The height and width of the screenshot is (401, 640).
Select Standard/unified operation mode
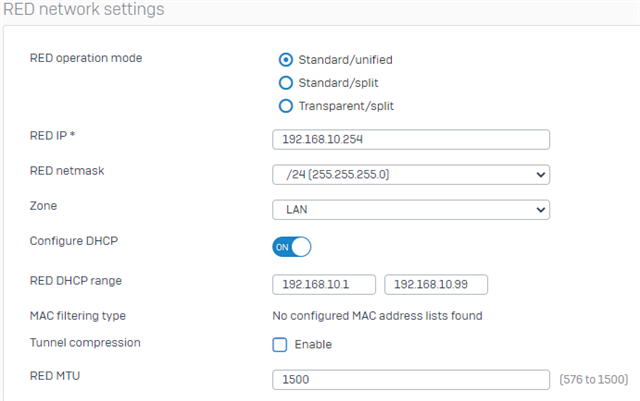[x=286, y=60]
